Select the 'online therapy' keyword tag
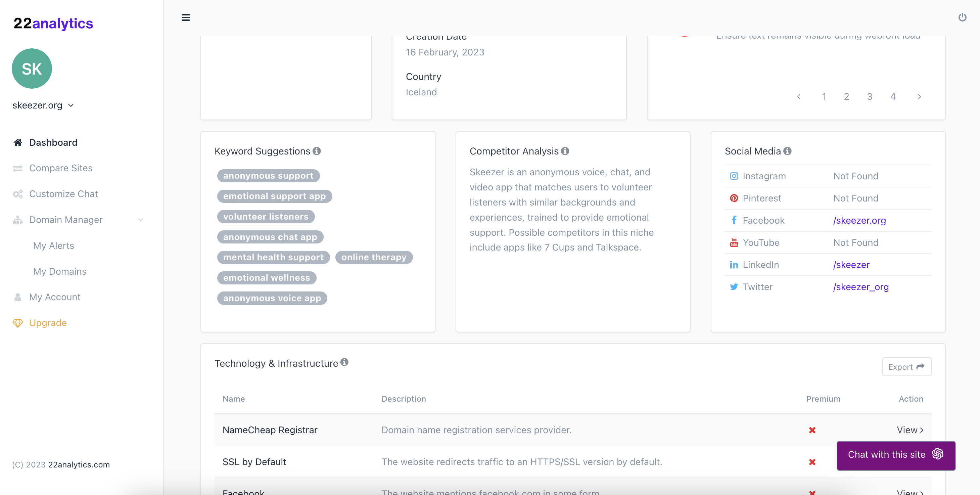Image resolution: width=980 pixels, height=495 pixels. [374, 257]
